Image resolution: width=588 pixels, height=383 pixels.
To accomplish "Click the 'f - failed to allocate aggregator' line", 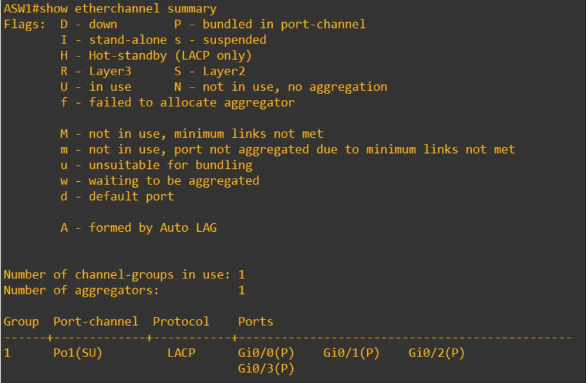I will 177,103.
